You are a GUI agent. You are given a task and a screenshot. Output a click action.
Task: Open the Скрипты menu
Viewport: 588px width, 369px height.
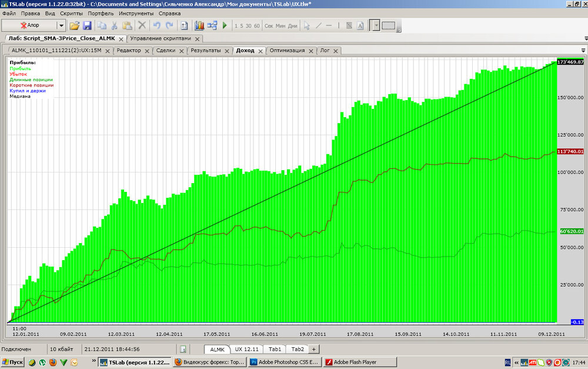pyautogui.click(x=71, y=13)
